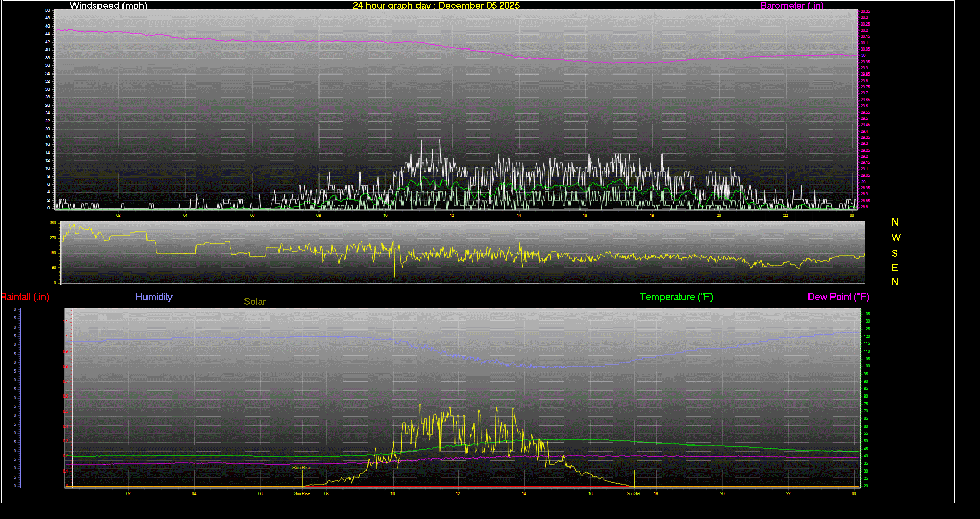Viewport: 980px width, 519px height.
Task: Click hour 00 ending the bottom graph axis
Action: click(854, 494)
